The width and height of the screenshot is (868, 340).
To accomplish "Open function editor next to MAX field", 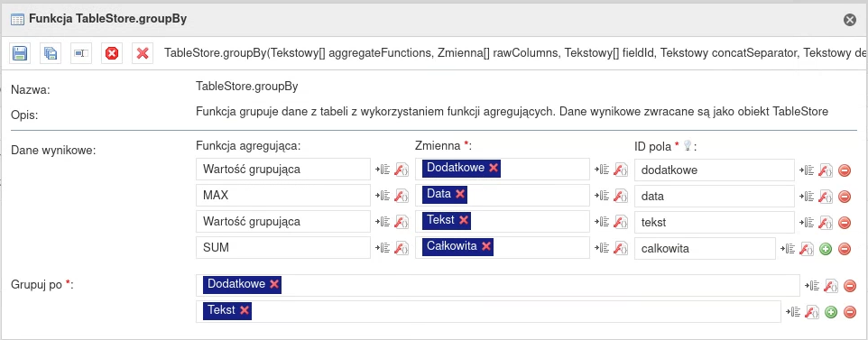I will 402,196.
